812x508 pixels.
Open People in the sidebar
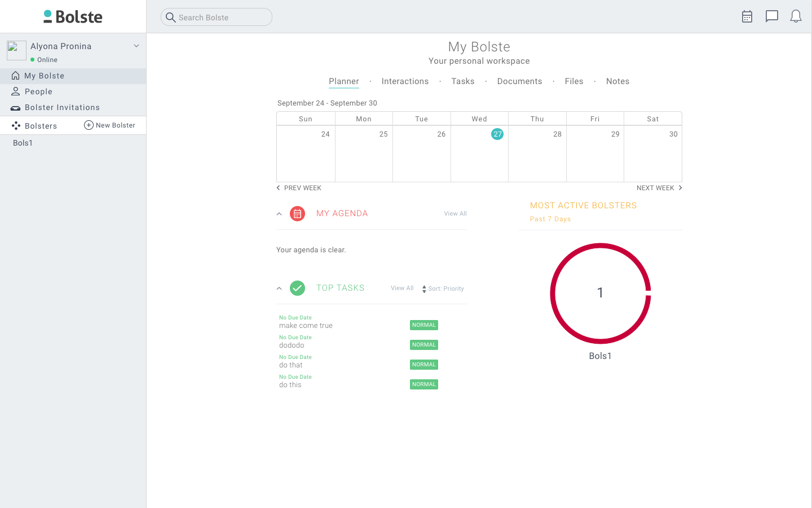(x=38, y=91)
